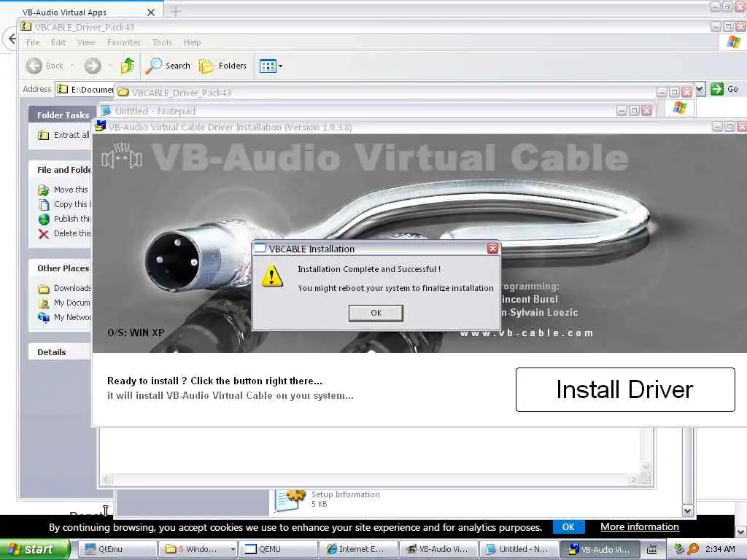
Task: Click the keyboard icon in taskbar
Action: pyautogui.click(x=651, y=549)
